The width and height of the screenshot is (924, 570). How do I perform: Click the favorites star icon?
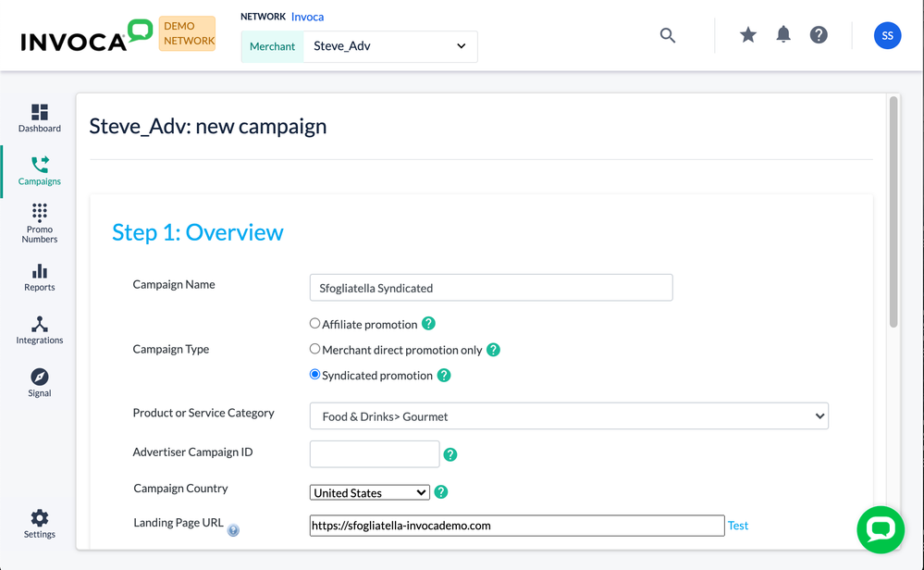(x=748, y=35)
